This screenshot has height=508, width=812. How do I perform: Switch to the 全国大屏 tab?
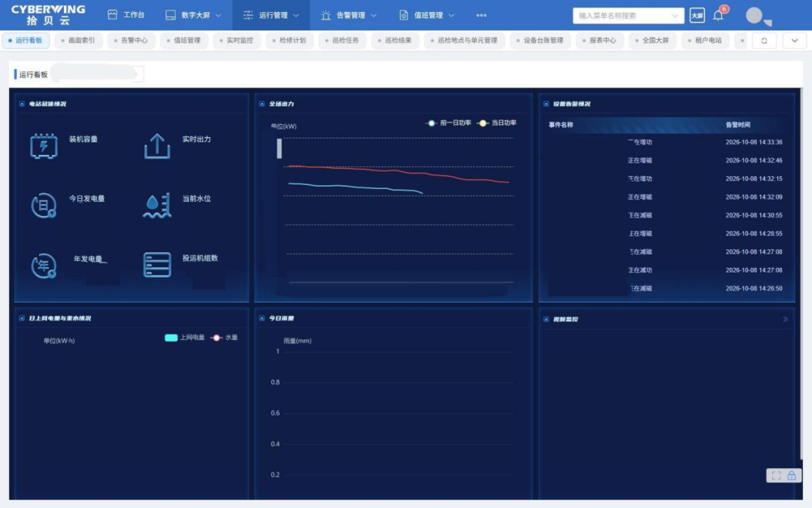pyautogui.click(x=653, y=41)
